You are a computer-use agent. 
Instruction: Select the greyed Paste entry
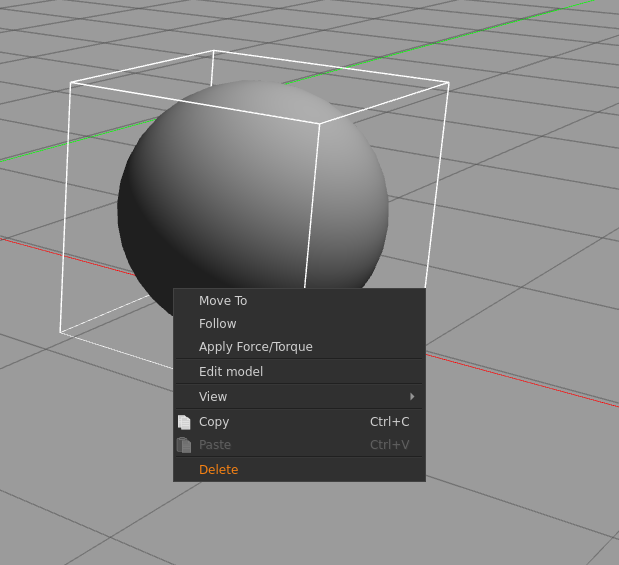[299, 445]
